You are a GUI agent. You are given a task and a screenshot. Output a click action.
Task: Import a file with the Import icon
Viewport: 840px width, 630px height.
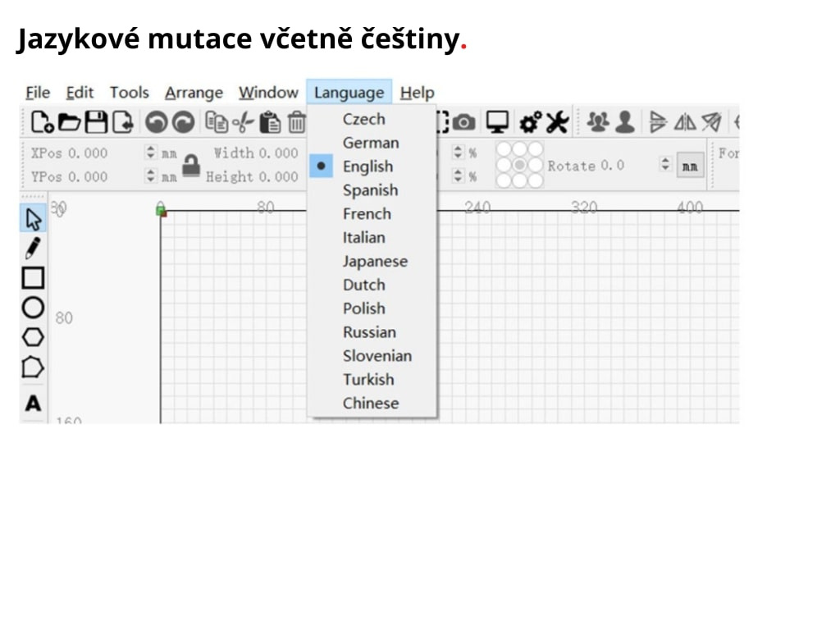tap(123, 122)
